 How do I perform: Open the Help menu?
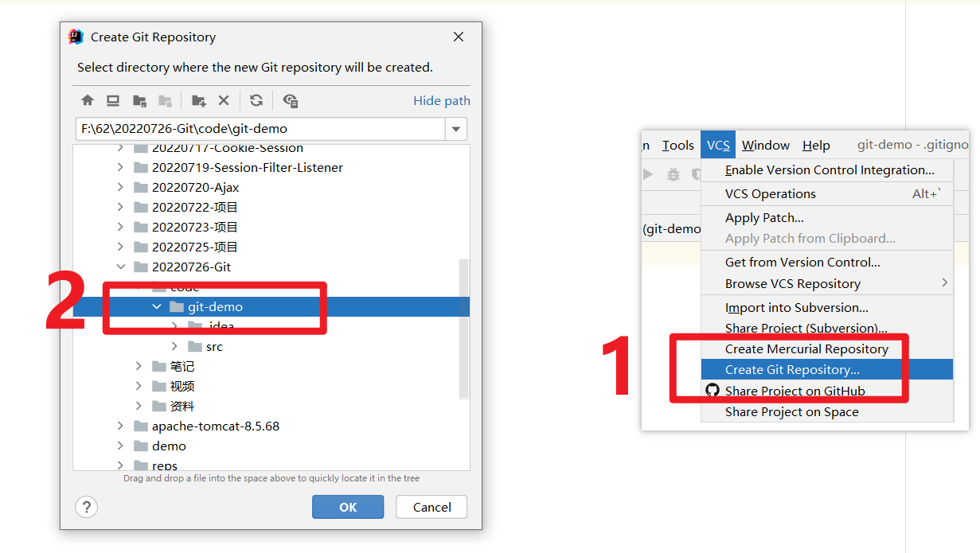pyautogui.click(x=816, y=145)
